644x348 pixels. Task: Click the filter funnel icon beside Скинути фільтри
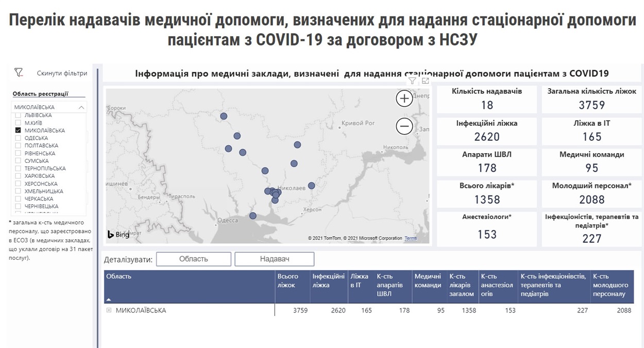click(19, 73)
